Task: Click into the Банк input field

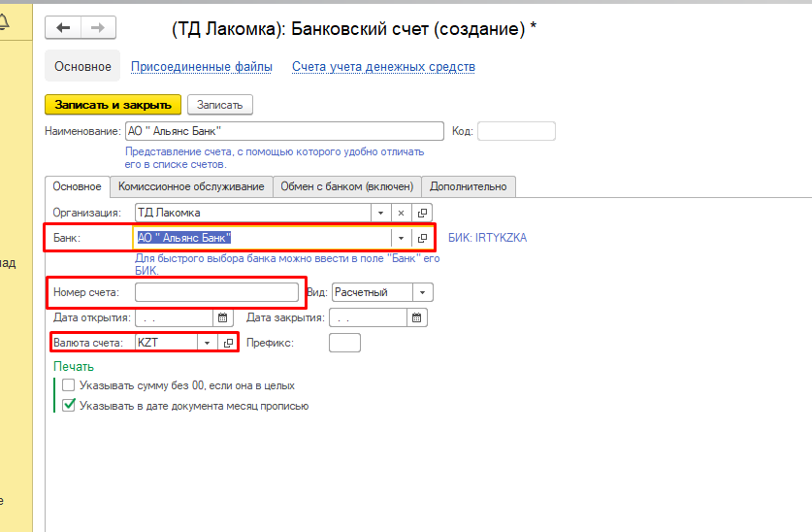Action: point(263,238)
